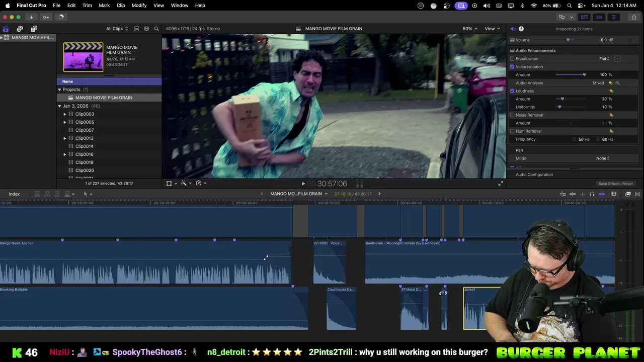Adjust the Volume slider
The image size is (644, 362).
(568, 40)
